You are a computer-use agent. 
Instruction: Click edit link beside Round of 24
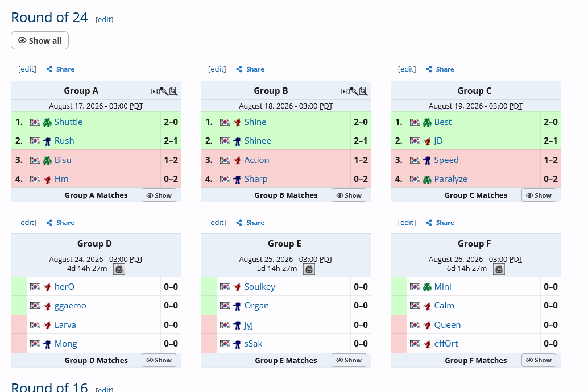104,19
